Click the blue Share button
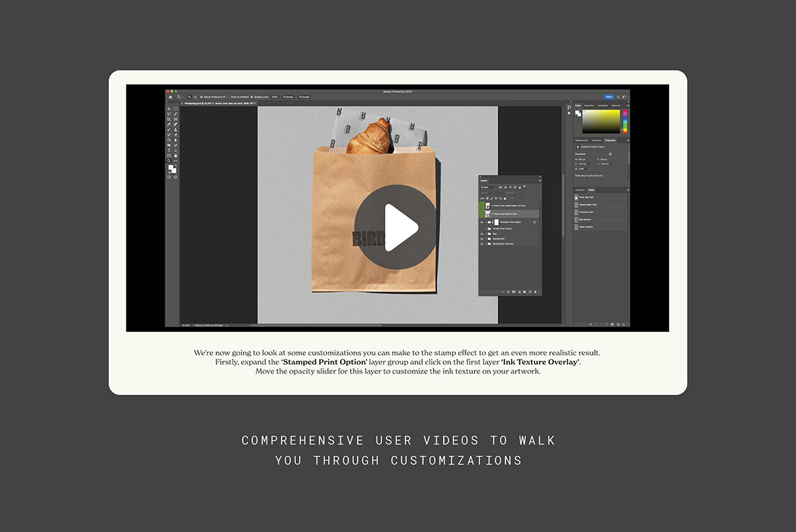Screen dimensions: 796x532 608,97
